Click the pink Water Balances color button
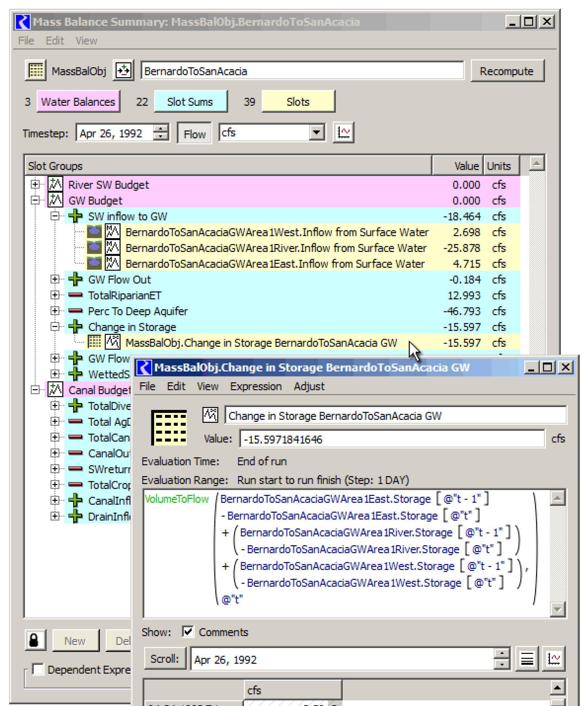This screenshot has height=706, width=588. pyautogui.click(x=78, y=102)
